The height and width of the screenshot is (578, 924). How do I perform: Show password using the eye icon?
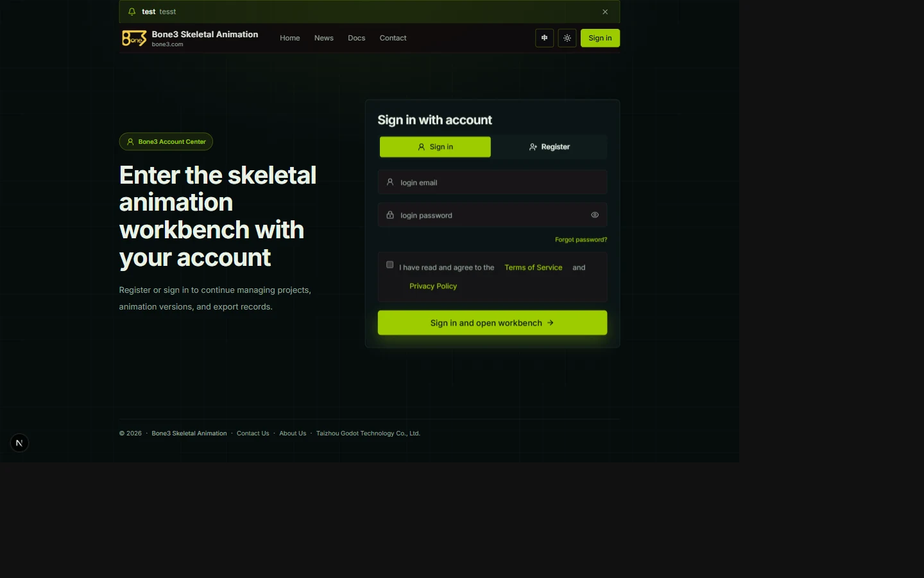click(x=595, y=215)
